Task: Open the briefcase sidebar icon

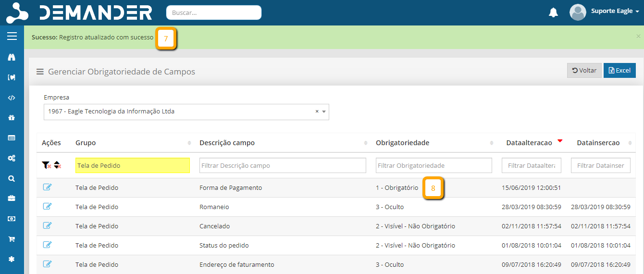Action: click(x=12, y=198)
